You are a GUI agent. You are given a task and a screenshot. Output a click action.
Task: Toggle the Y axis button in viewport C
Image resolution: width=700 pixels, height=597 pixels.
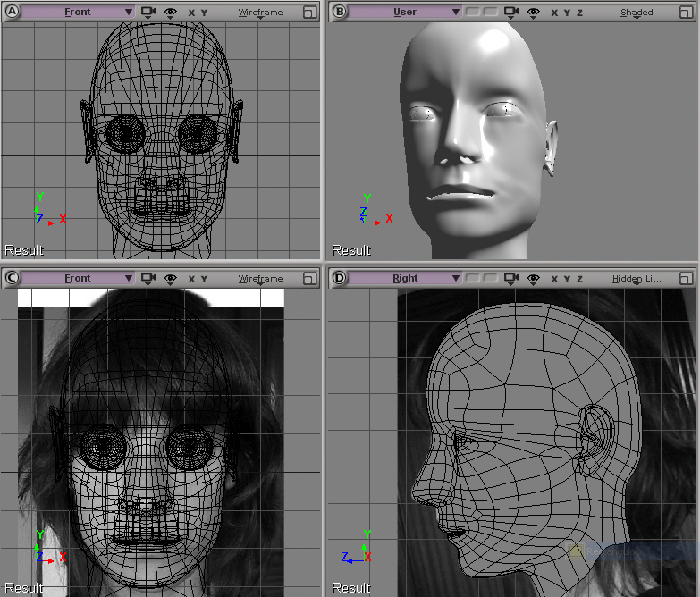(x=204, y=280)
